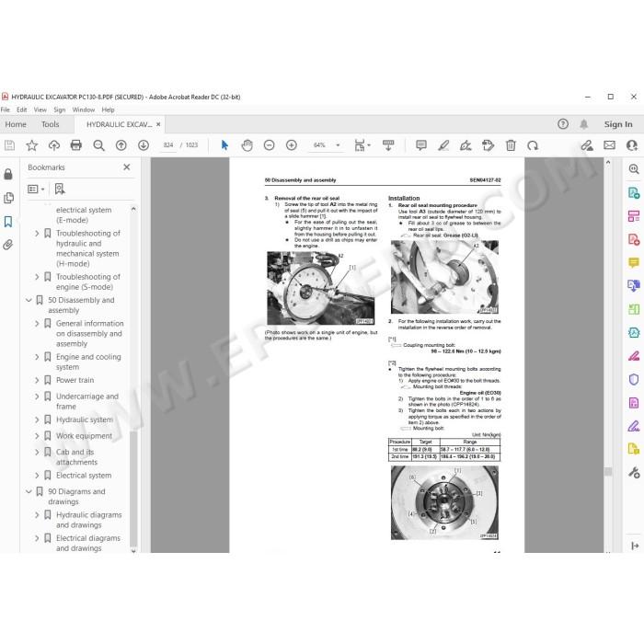Click the Delete trash icon

(511, 145)
